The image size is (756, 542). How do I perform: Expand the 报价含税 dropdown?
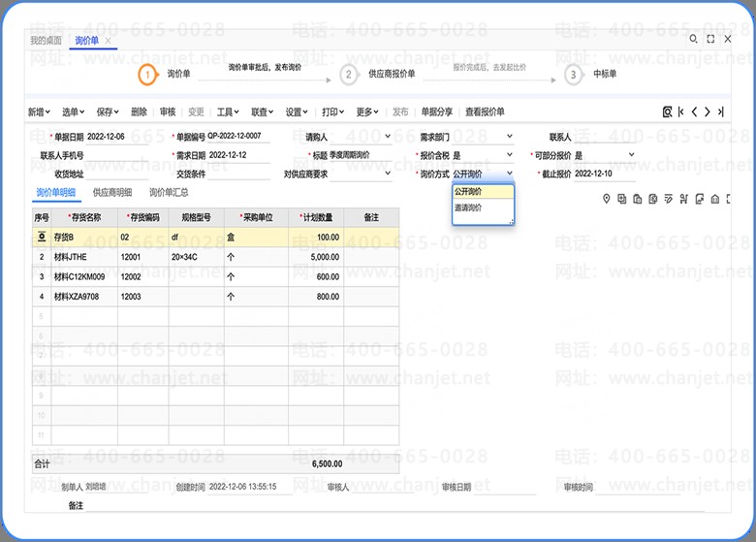[x=510, y=155]
